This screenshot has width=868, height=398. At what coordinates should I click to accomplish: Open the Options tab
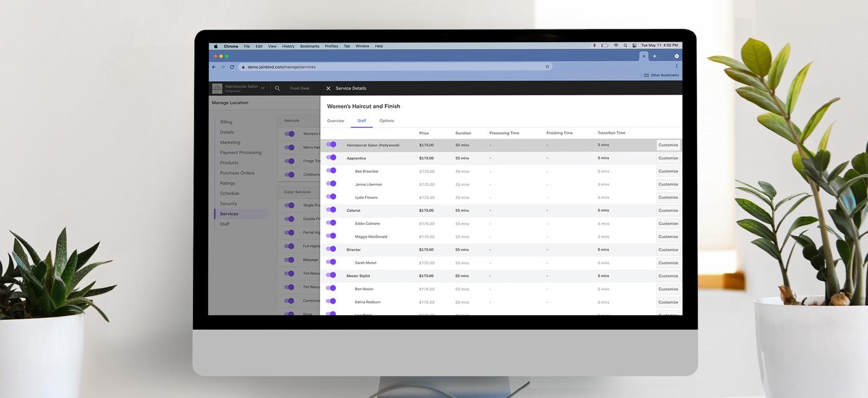[387, 121]
